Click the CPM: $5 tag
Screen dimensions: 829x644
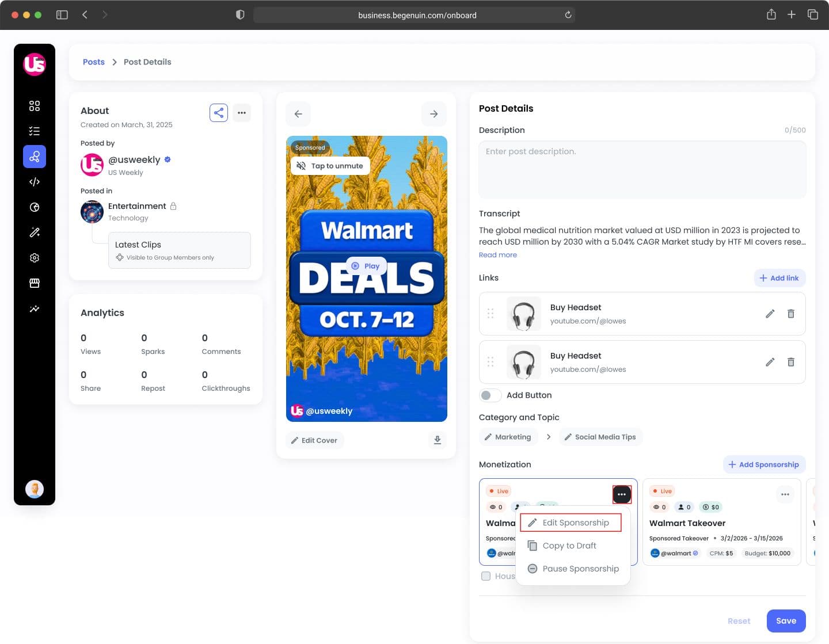[x=721, y=553]
